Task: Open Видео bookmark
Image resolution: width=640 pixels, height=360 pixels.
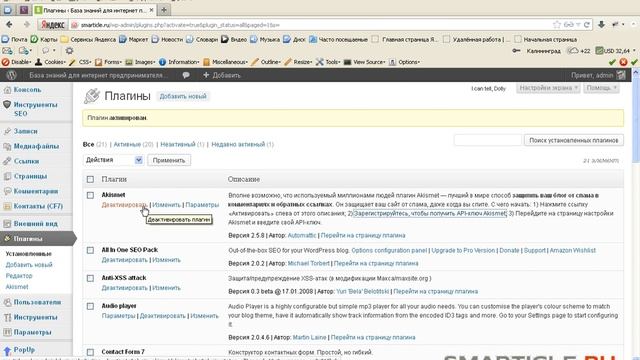Action: click(x=234, y=40)
